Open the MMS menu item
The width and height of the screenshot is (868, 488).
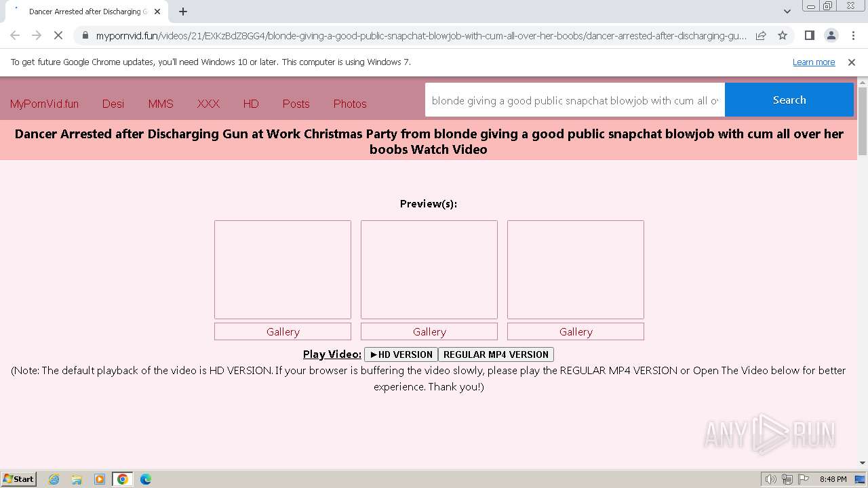coord(161,104)
